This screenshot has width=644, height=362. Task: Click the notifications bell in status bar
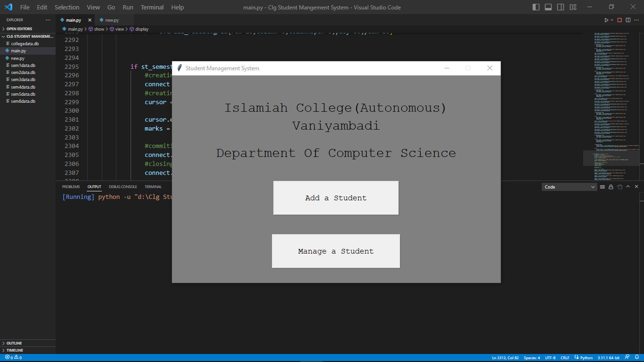(x=636, y=358)
